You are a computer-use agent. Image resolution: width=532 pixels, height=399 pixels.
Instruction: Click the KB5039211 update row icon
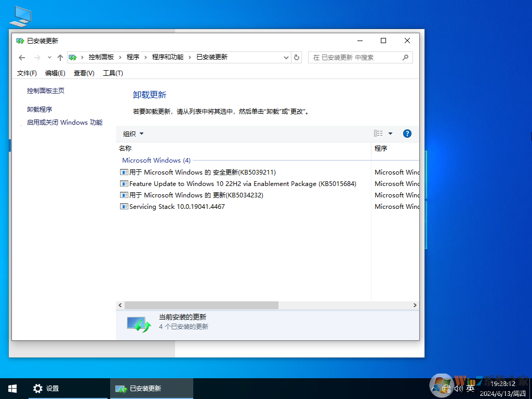[x=124, y=172]
